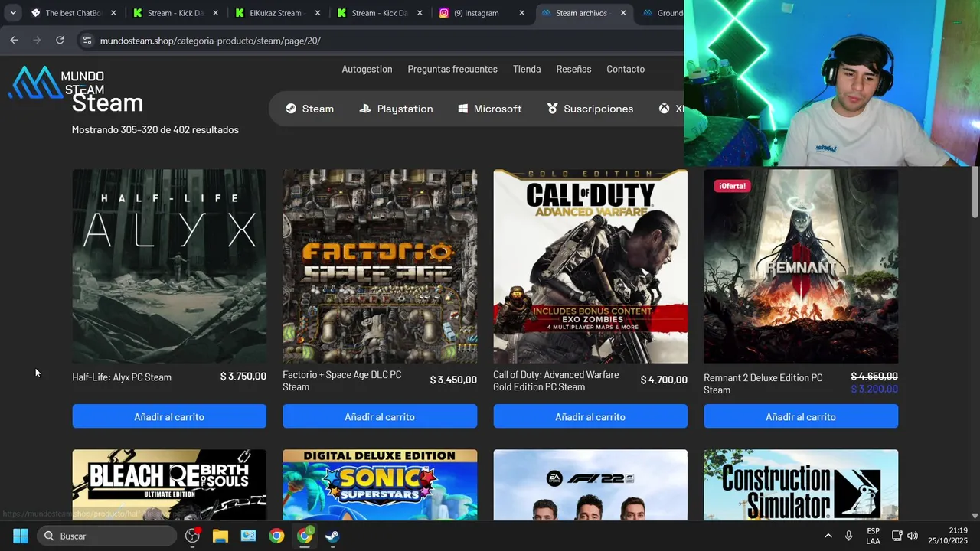The width and height of the screenshot is (980, 551).
Task: Select the Steam category pill
Action: point(309,109)
